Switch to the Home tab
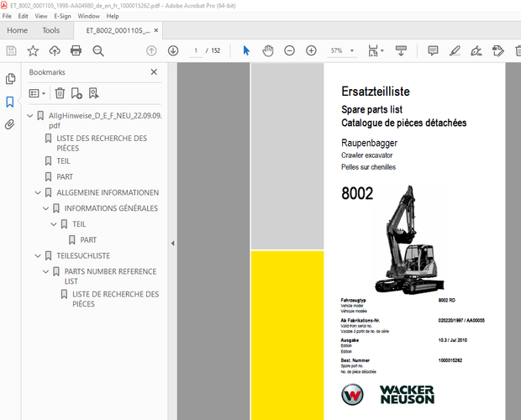The height and width of the screenshot is (420, 521). [x=18, y=30]
